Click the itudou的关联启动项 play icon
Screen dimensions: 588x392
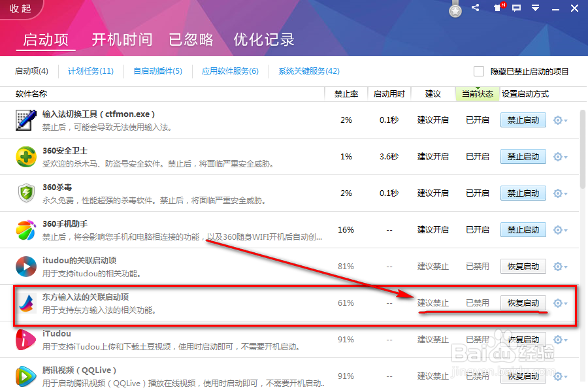click(x=26, y=267)
